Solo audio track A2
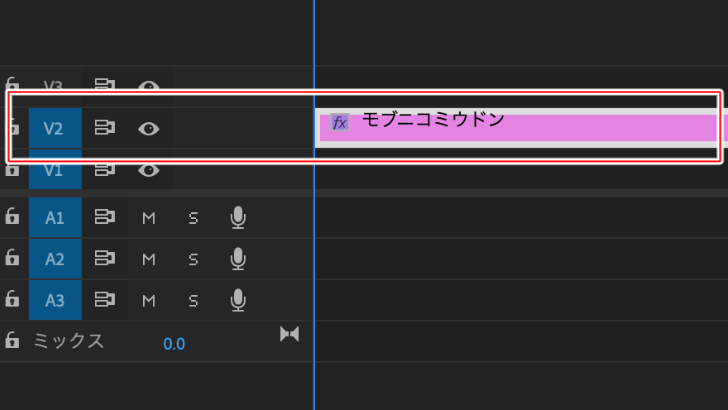Screen dimensions: 728x410 194,259
